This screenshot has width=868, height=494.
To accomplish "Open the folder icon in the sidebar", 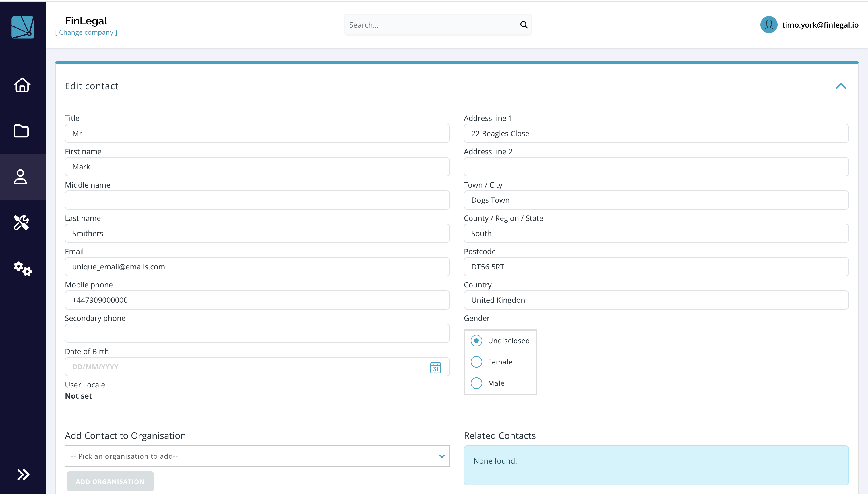I will [21, 131].
